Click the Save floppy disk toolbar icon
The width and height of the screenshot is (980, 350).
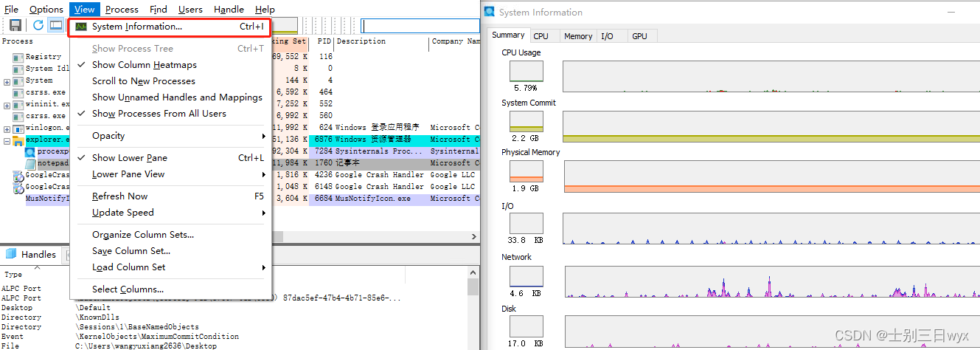[x=15, y=25]
